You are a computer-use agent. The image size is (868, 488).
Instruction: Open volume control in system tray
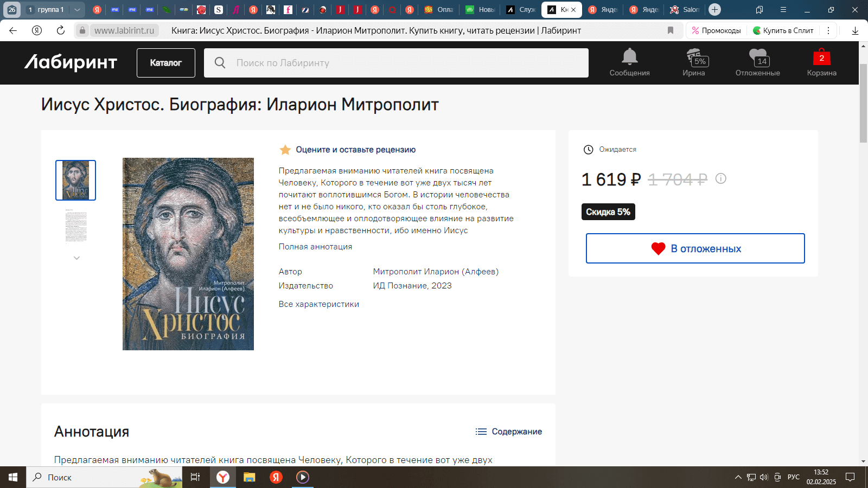(x=764, y=477)
